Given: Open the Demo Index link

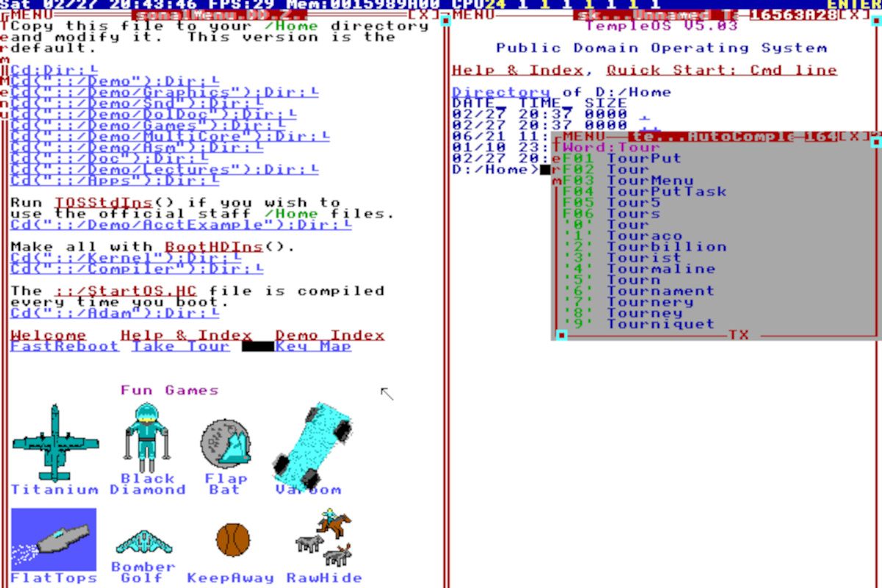Looking at the screenshot, I should coord(330,335).
